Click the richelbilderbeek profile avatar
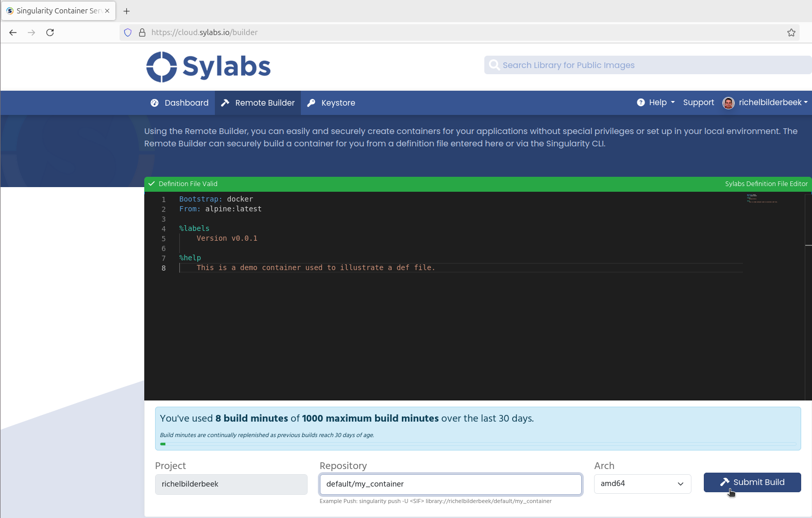 [x=728, y=103]
